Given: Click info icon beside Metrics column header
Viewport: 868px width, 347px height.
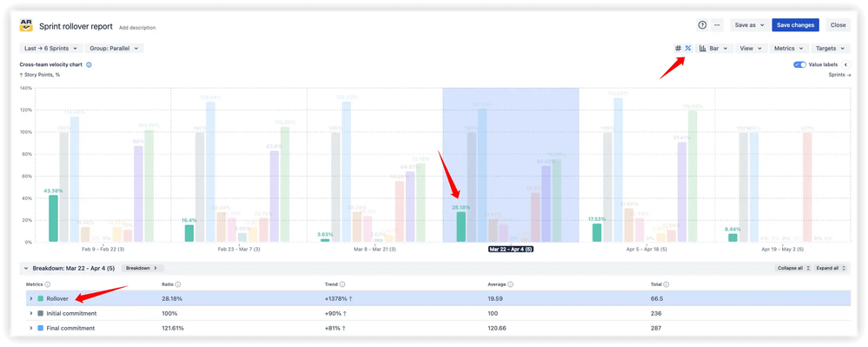Looking at the screenshot, I should click(x=48, y=284).
